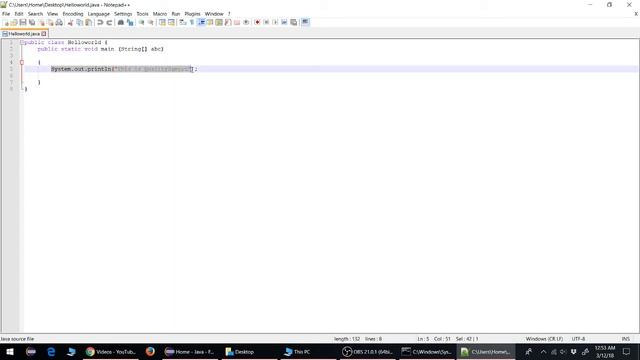Cut selection with scissors icon
The image size is (640, 360).
[71, 22]
